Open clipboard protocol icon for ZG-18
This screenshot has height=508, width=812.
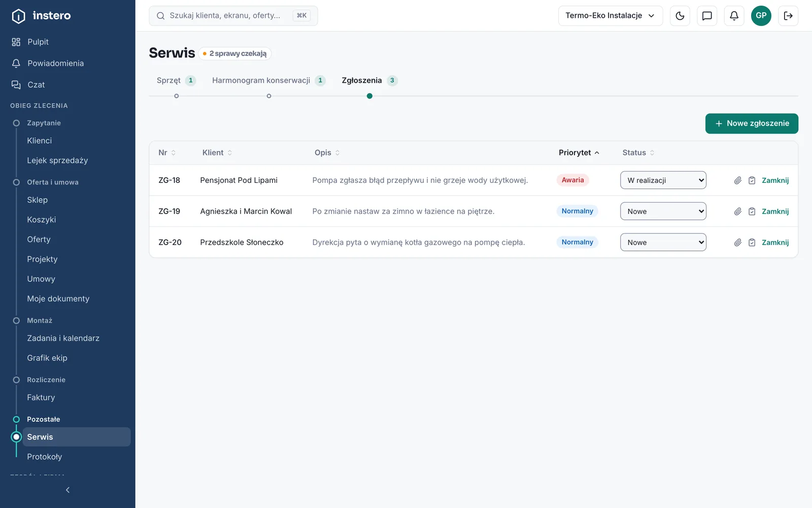[752, 180]
